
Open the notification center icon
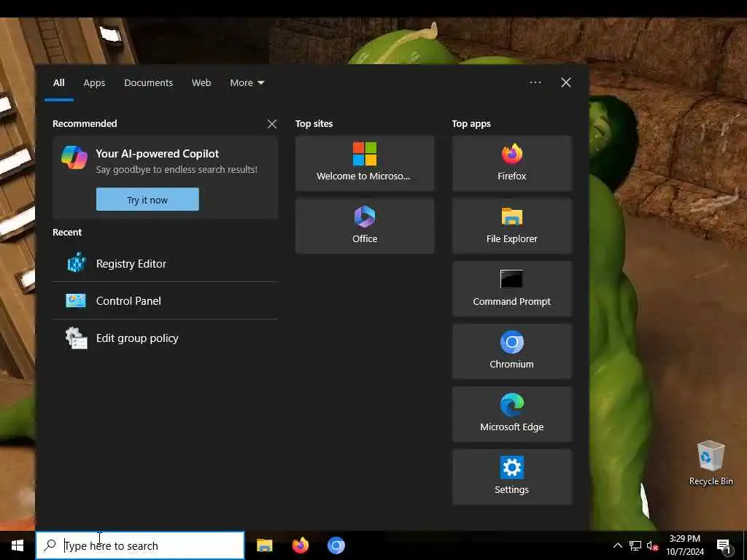coord(724,546)
